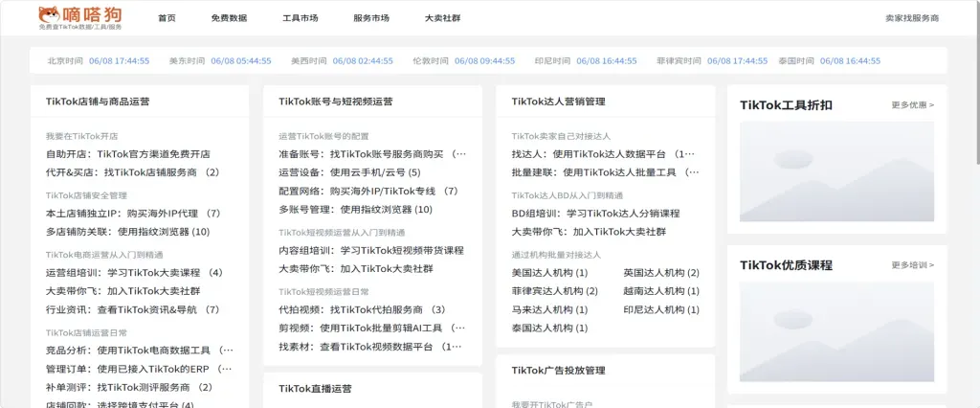
Task: Open the 服务市场 navigation item
Action: tap(371, 18)
